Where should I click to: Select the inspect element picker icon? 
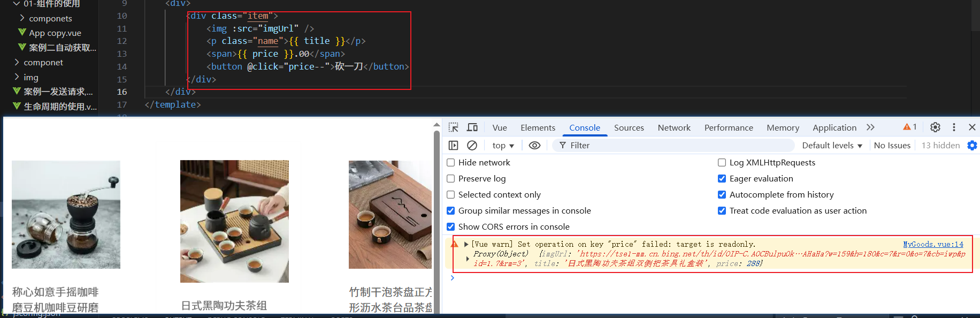454,127
